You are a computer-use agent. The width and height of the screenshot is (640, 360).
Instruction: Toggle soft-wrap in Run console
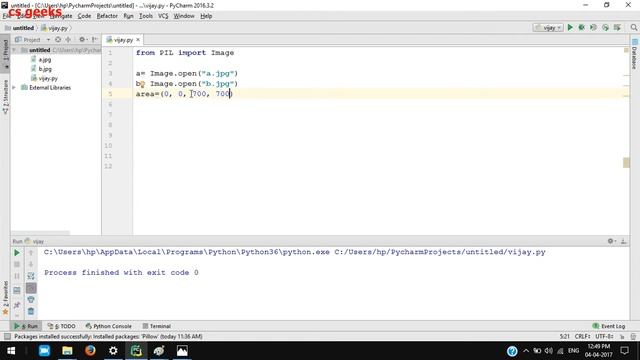click(x=31, y=276)
